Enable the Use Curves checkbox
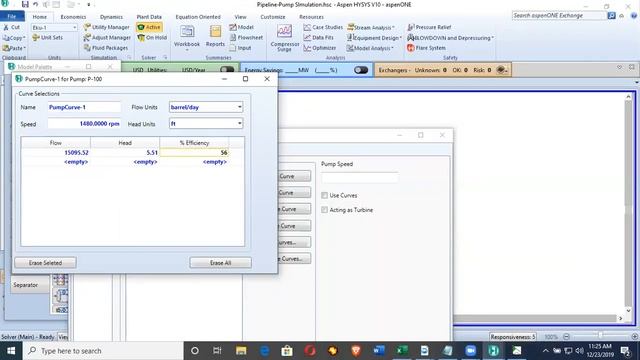The width and height of the screenshot is (640, 360). [x=324, y=196]
